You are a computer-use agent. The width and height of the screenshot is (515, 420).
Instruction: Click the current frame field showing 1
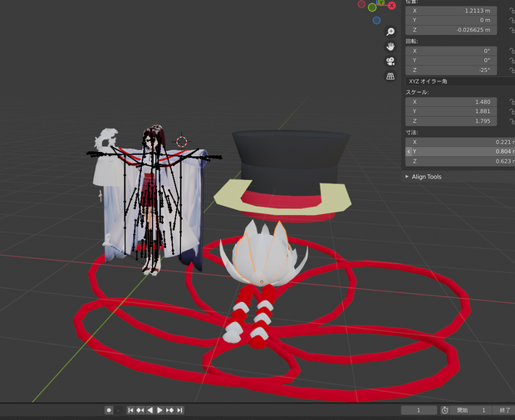pos(419,410)
